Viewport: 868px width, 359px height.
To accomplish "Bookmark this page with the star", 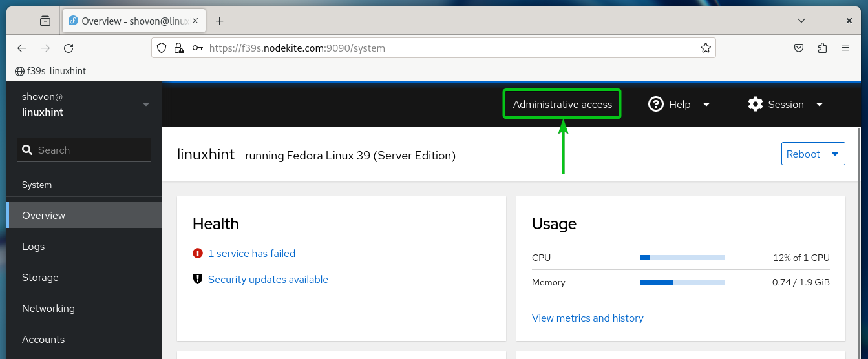I will click(706, 48).
